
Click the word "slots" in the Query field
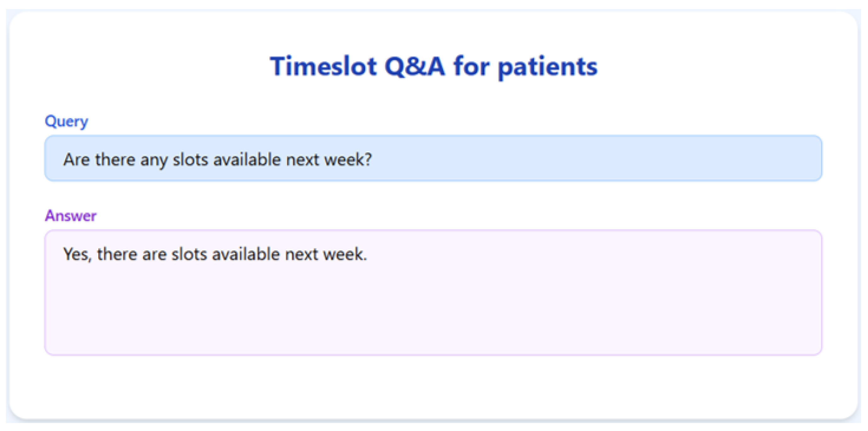(190, 159)
